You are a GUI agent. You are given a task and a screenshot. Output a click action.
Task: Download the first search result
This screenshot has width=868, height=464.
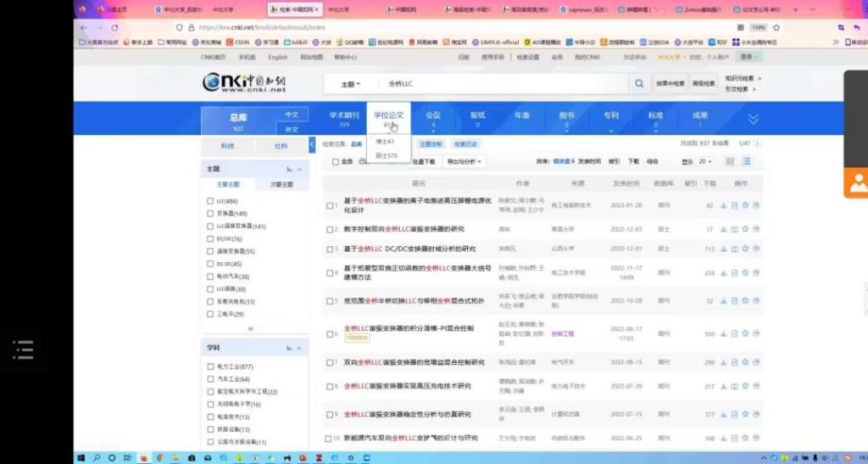click(x=723, y=205)
